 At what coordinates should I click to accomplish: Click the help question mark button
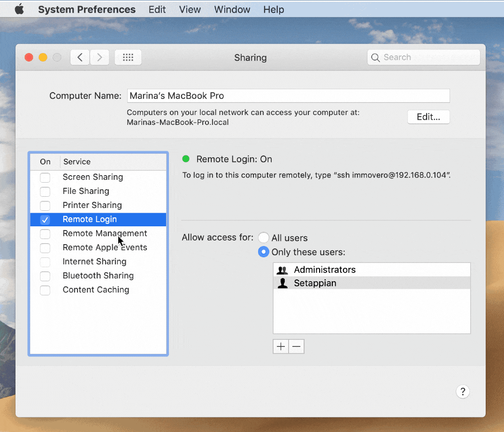(x=462, y=392)
